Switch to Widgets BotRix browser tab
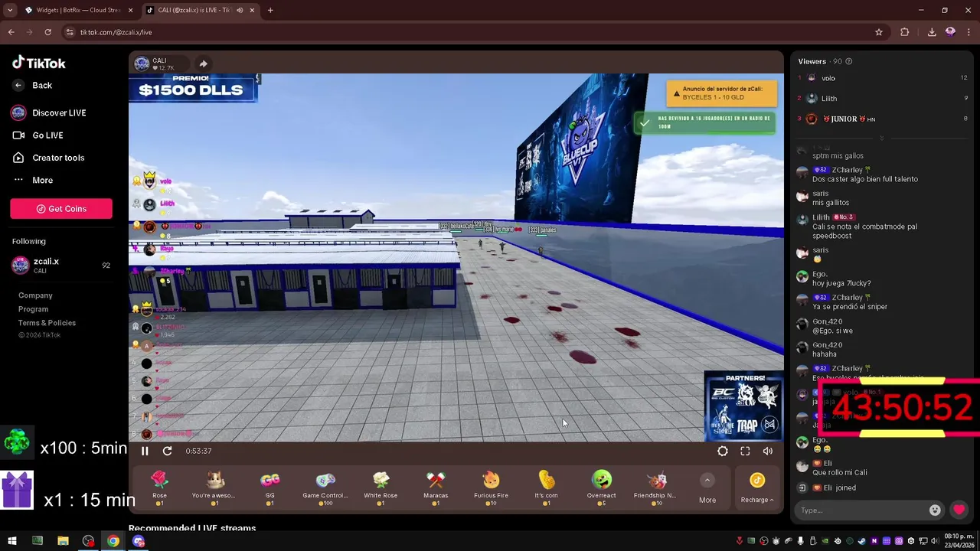980x551 pixels. pyautogui.click(x=77, y=10)
